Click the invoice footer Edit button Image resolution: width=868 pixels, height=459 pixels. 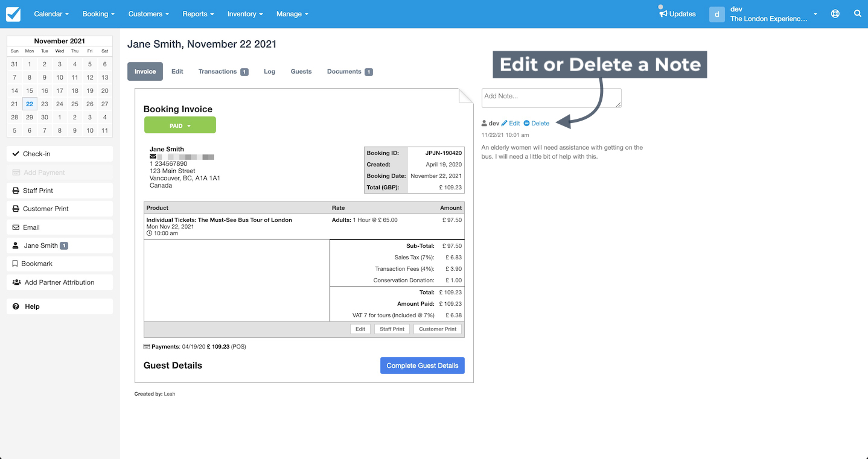click(x=360, y=329)
